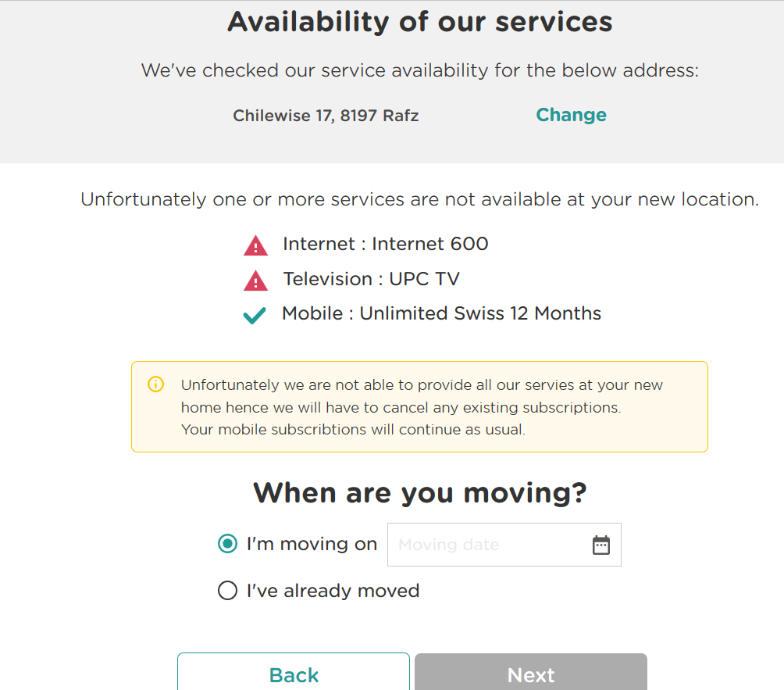Choose the "I've already moved" radio button
Viewport: 784px width, 690px height.
227,591
